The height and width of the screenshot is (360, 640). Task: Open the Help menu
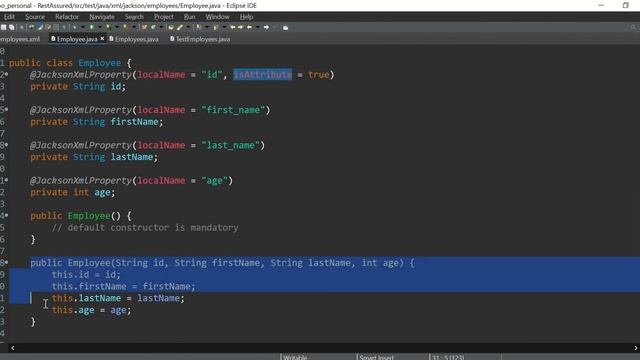click(x=246, y=17)
